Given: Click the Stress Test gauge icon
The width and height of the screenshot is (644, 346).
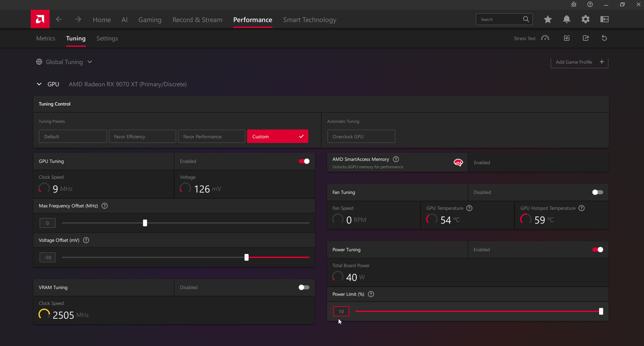Looking at the screenshot, I should (x=545, y=38).
